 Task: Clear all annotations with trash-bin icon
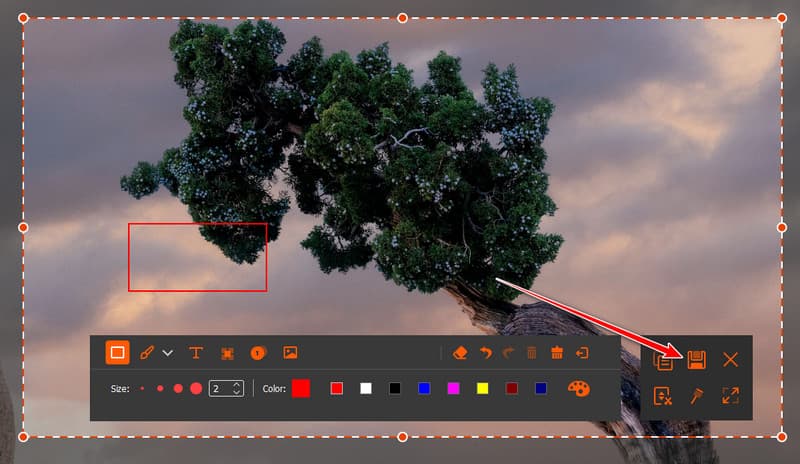click(x=557, y=353)
